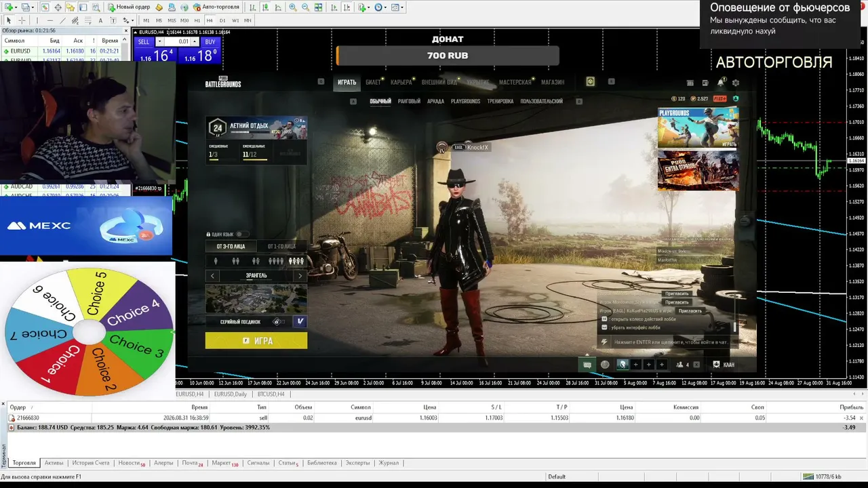Viewport: 868px width, 488px height.
Task: Enable chart auto scroll icon
Action: pos(335,7)
